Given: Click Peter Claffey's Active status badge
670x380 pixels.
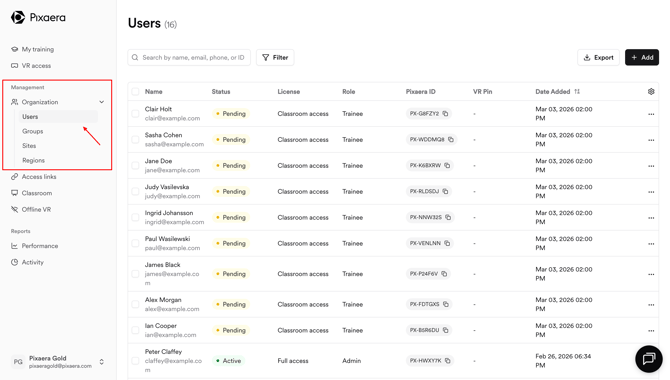Looking at the screenshot, I should point(228,361).
